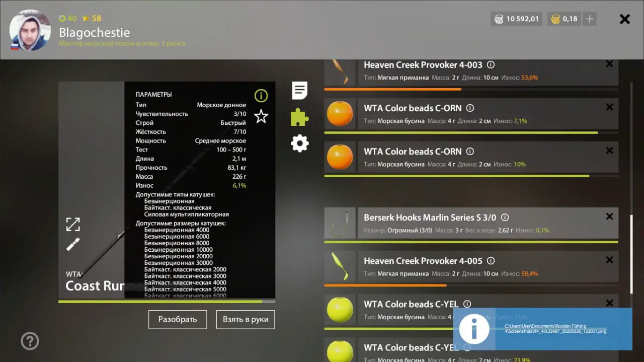Show info for the first WTA C-YEL bead
Screen dimensions: 644x362
467,304
